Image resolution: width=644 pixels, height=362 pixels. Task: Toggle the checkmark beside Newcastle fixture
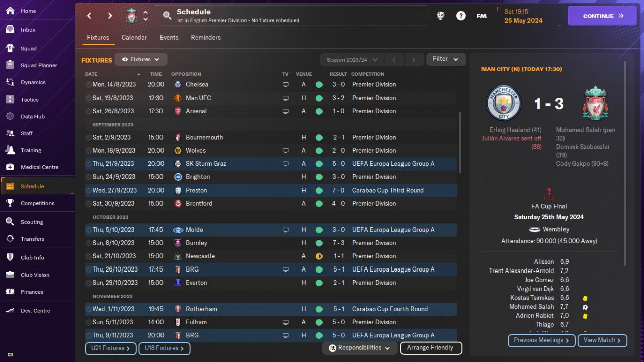89,256
